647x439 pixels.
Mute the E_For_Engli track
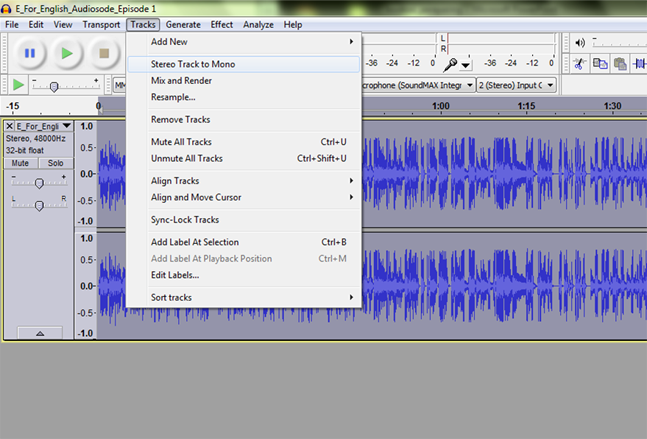tap(20, 163)
